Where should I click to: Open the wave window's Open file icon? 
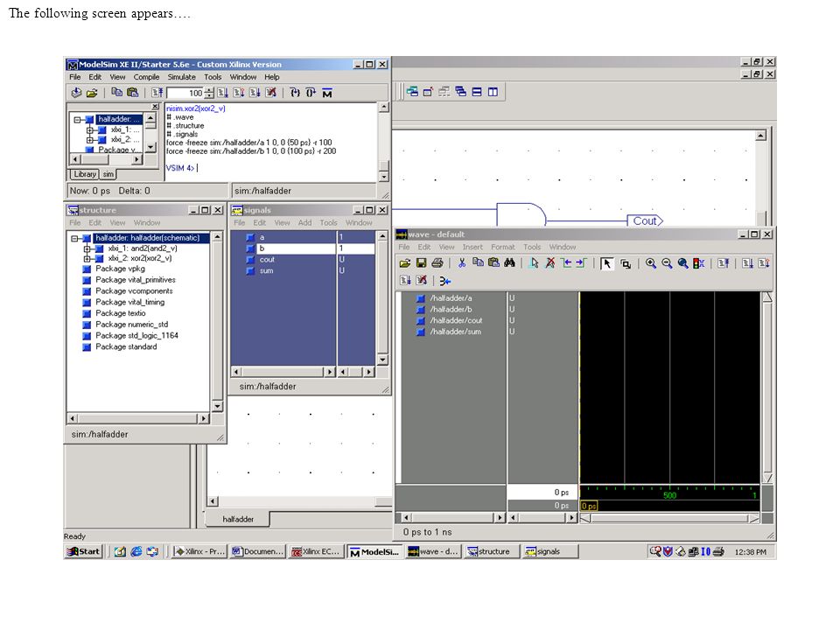point(405,263)
